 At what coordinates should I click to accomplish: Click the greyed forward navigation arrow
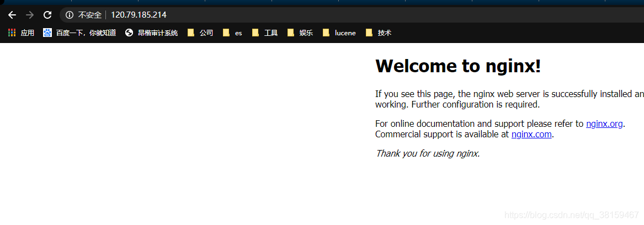click(30, 15)
